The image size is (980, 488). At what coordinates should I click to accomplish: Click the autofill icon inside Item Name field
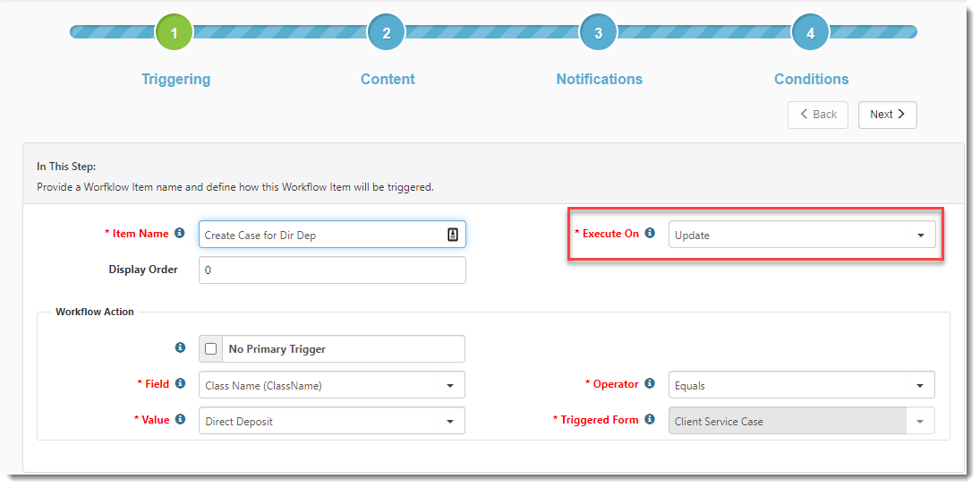pos(453,235)
